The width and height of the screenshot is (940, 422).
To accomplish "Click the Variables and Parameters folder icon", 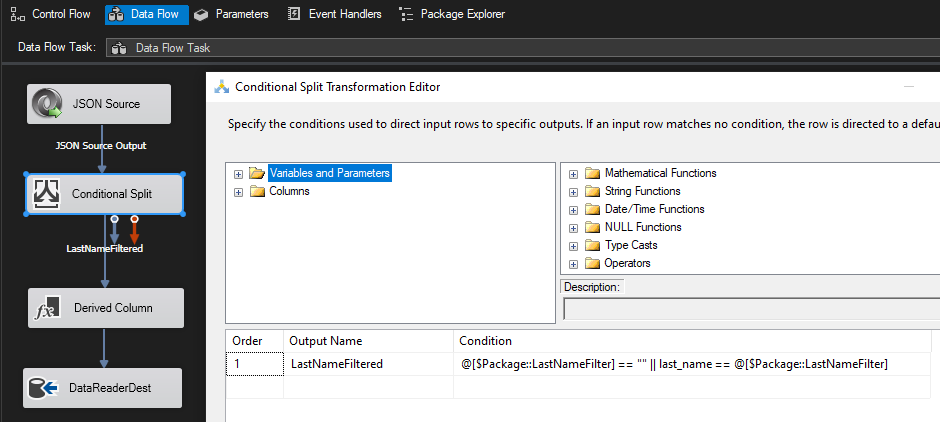I will click(x=257, y=173).
